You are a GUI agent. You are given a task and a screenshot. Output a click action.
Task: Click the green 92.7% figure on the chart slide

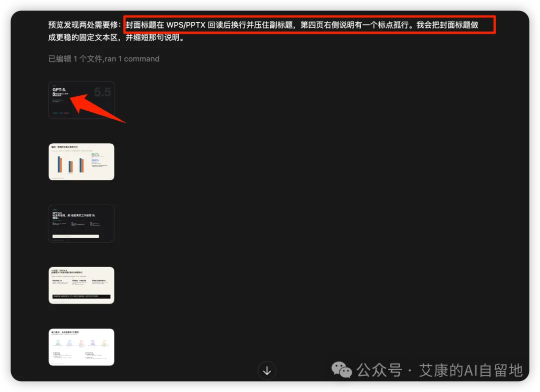coord(95,154)
